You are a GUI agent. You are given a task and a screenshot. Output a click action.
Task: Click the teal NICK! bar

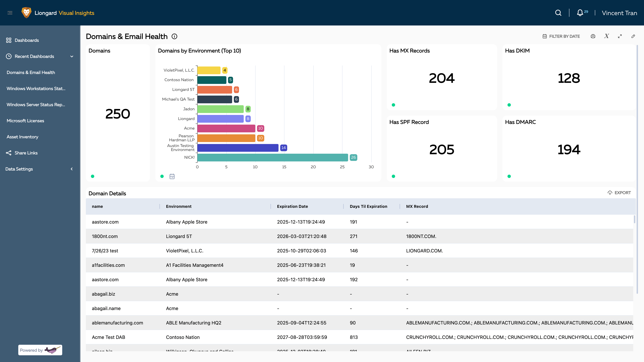(273, 157)
